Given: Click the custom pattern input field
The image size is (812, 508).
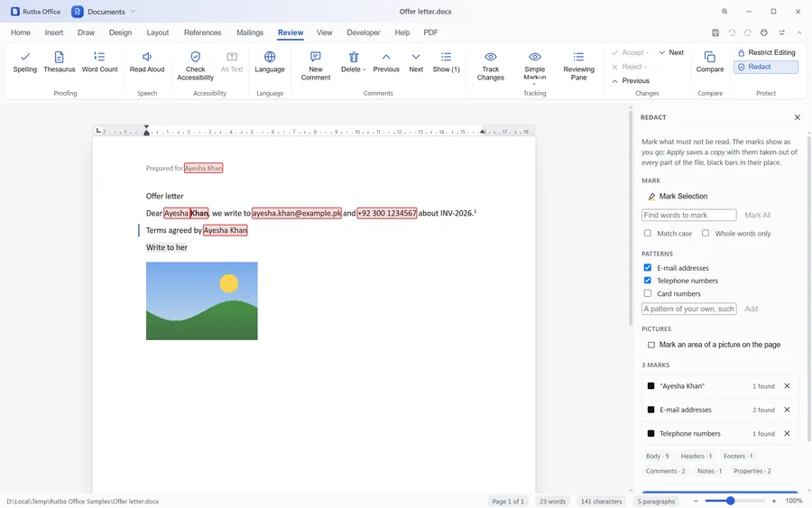Looking at the screenshot, I should (688, 309).
